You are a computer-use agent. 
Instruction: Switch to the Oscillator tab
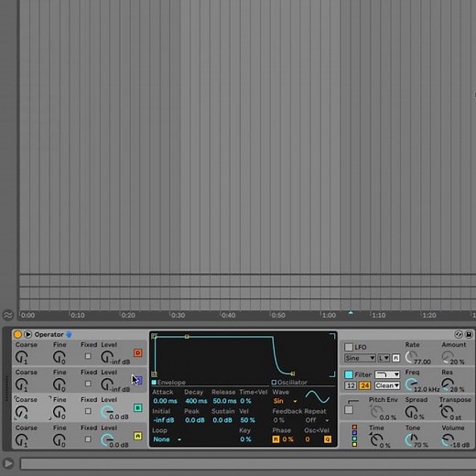pos(289,383)
